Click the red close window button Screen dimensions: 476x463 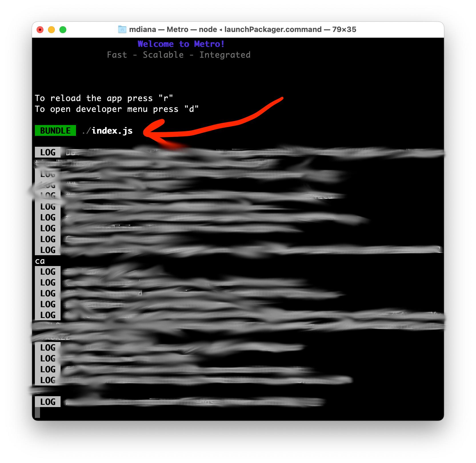40,30
